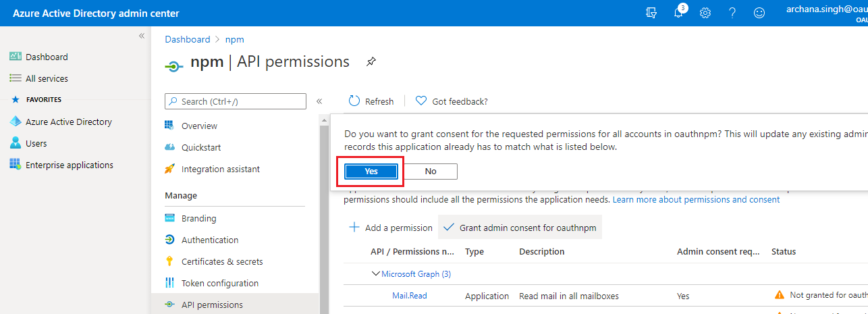Click Grant admin consent for oauthnpm

520,228
